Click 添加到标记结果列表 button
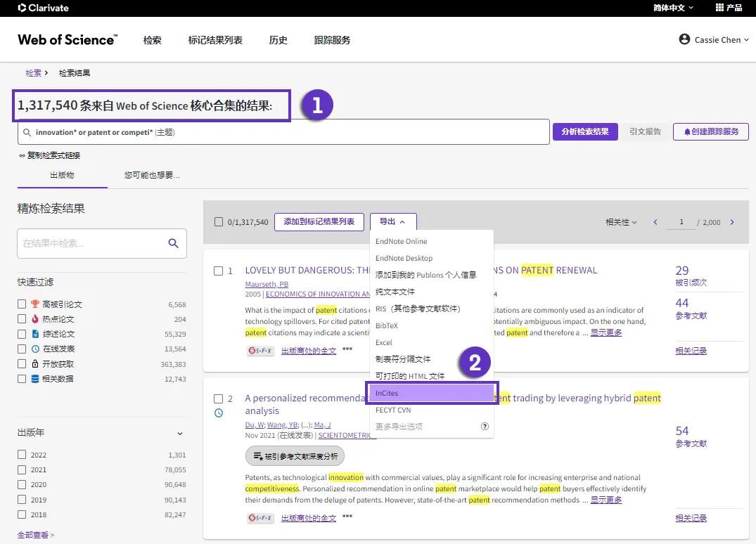 click(319, 221)
